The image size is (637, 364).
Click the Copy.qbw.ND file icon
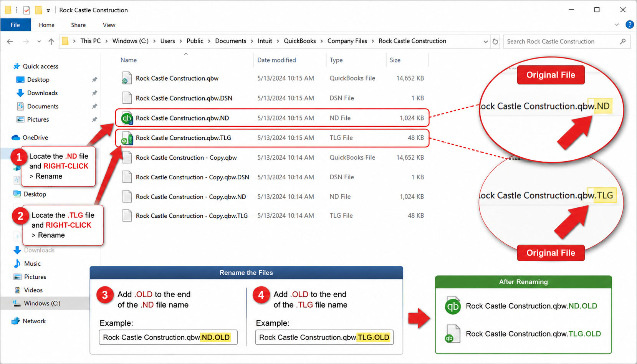(x=127, y=197)
